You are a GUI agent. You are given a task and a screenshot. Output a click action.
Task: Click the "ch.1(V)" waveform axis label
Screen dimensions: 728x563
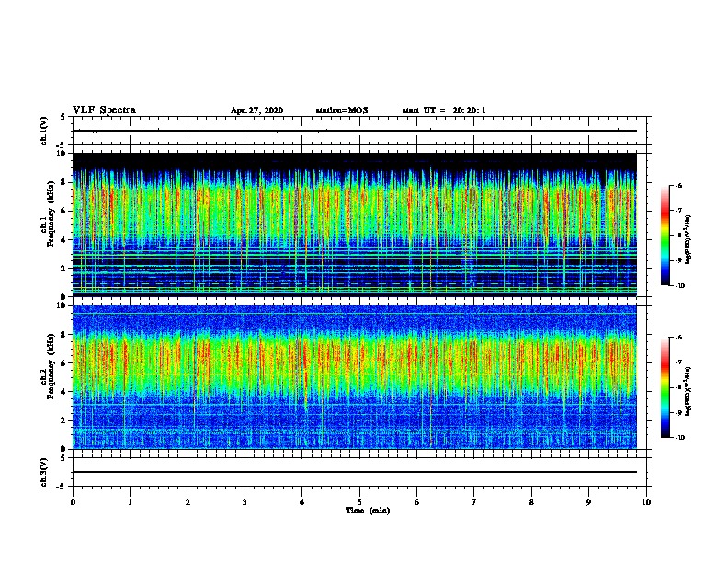click(x=43, y=131)
